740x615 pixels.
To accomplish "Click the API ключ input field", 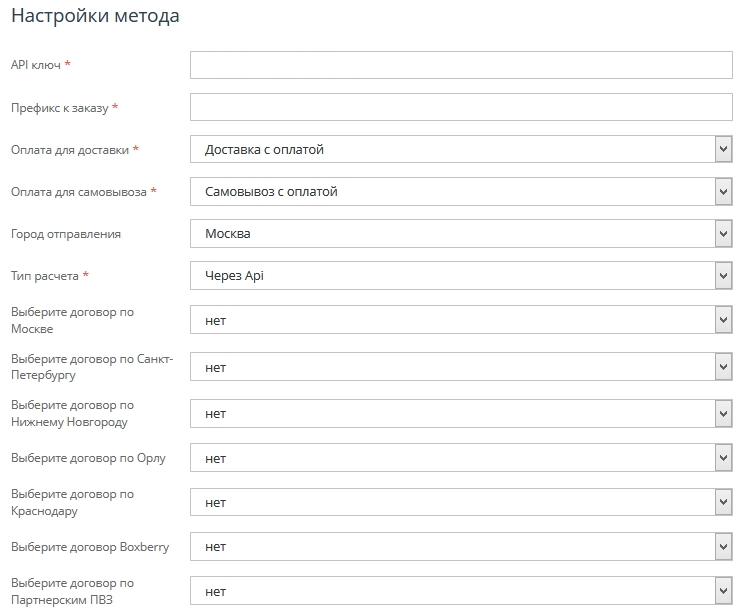I will (x=461, y=65).
